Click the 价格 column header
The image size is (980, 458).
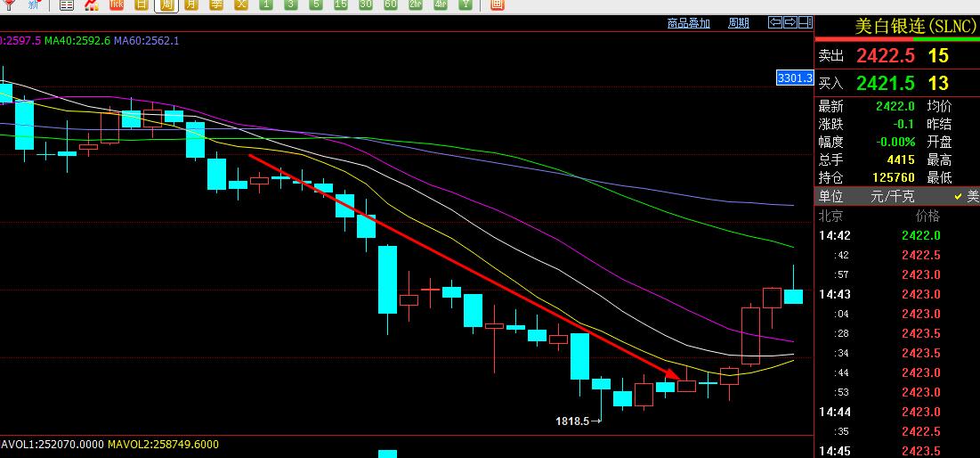click(927, 217)
